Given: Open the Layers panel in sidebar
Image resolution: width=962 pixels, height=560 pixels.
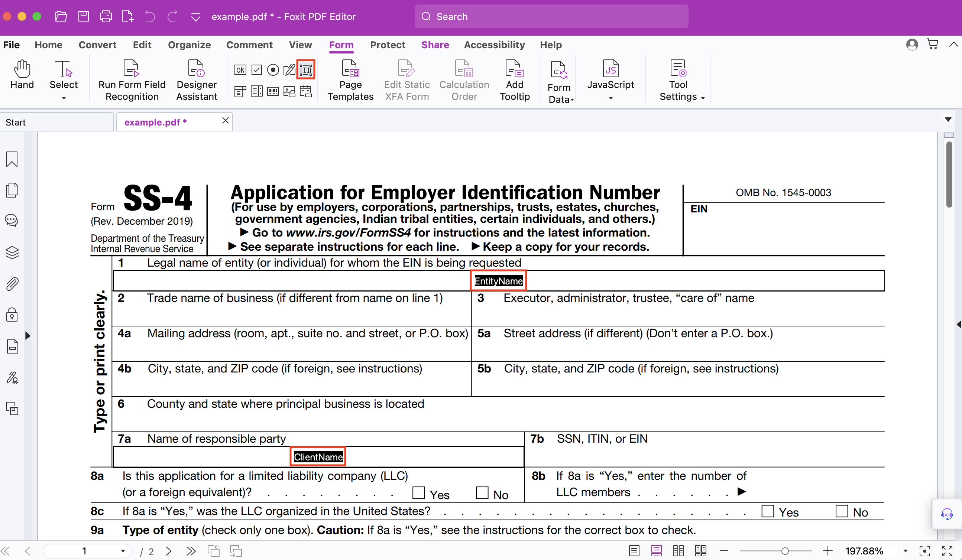Looking at the screenshot, I should point(12,252).
